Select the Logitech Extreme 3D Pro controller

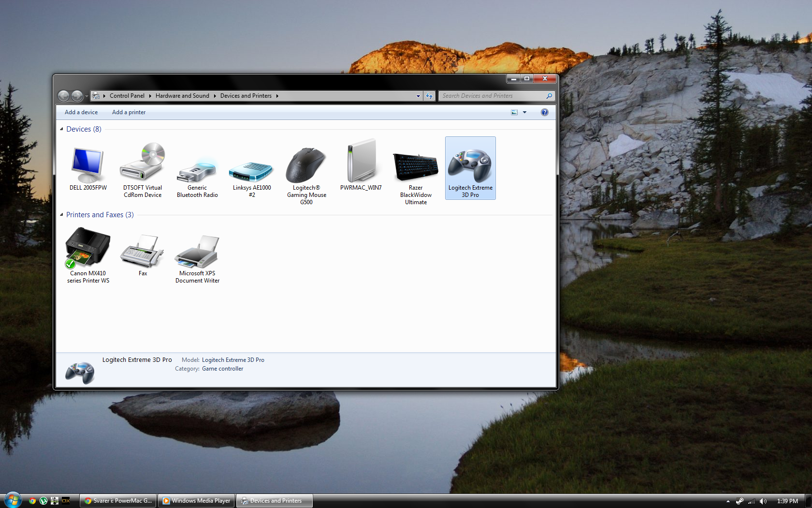pos(470,168)
